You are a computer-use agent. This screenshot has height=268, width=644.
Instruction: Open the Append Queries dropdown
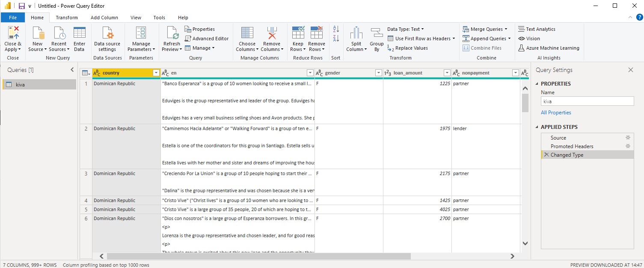pos(487,39)
